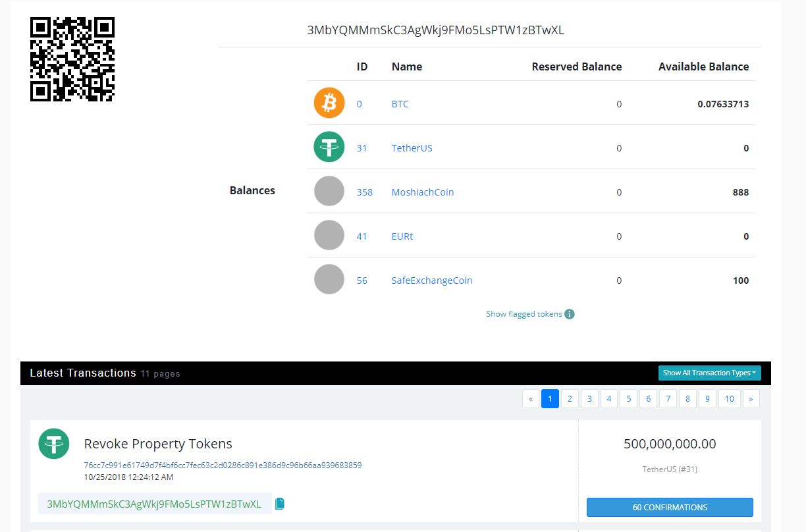This screenshot has width=806, height=532.
Task: Click the address QR code
Action: click(72, 59)
